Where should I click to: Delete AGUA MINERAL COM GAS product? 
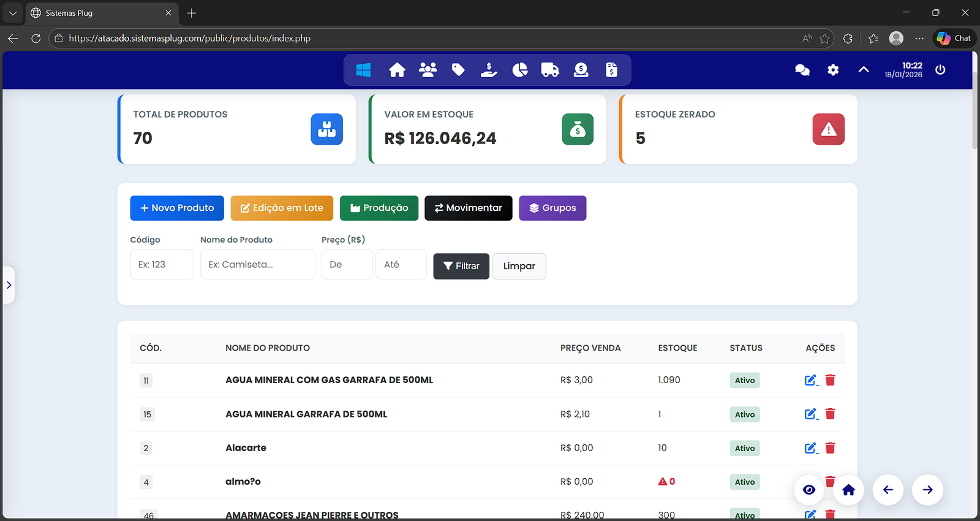830,380
